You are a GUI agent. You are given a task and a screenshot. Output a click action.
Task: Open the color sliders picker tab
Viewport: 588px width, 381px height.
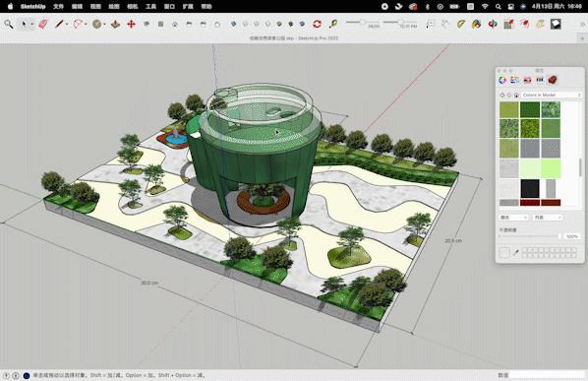pos(515,80)
